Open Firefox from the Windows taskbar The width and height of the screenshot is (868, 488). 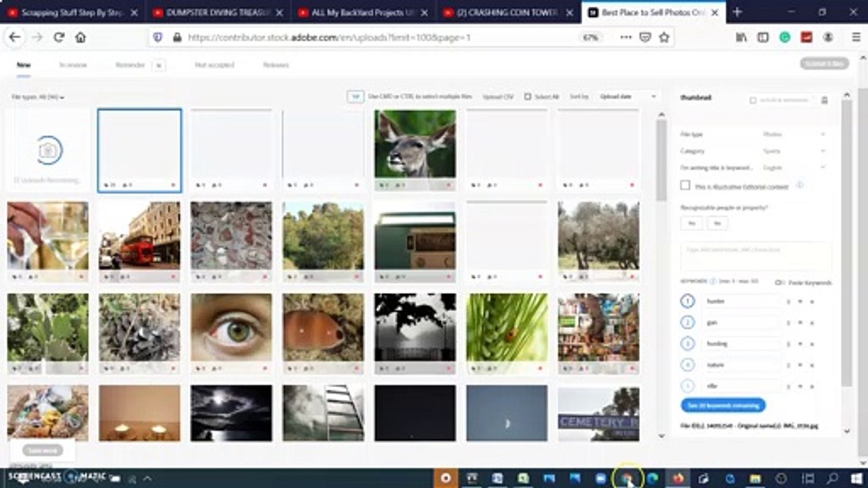tap(678, 478)
